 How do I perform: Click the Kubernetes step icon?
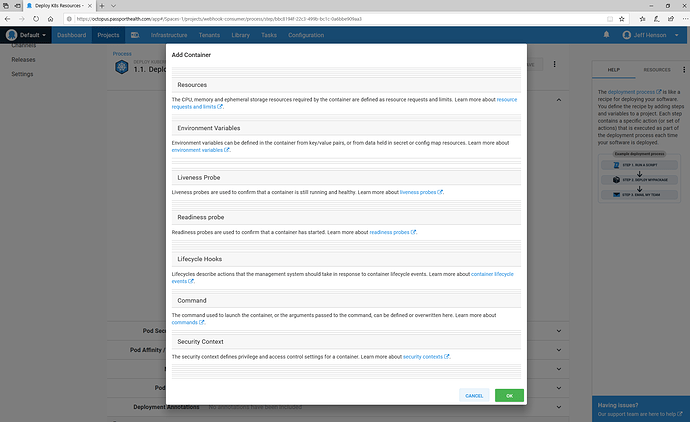tap(121, 67)
